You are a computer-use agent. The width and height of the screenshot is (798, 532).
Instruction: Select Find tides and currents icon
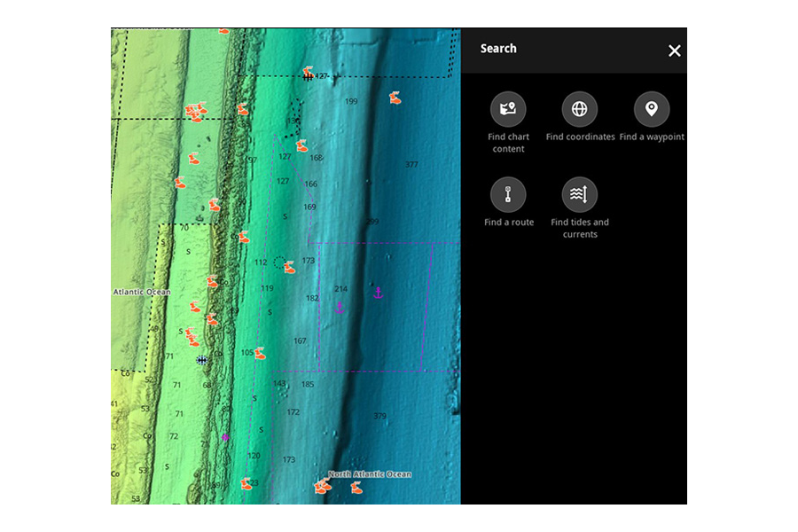(x=580, y=195)
